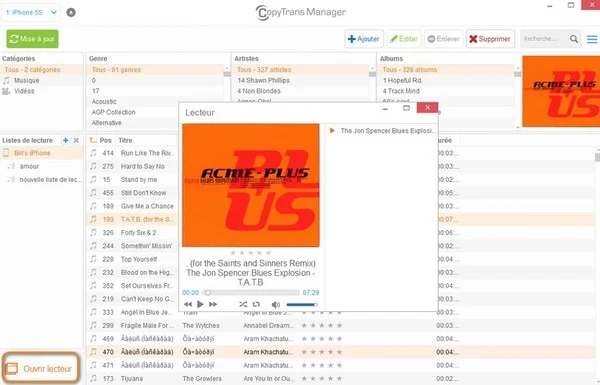The image size is (600, 385).
Task: Click previous track button in Lecteur
Action: [x=188, y=305]
